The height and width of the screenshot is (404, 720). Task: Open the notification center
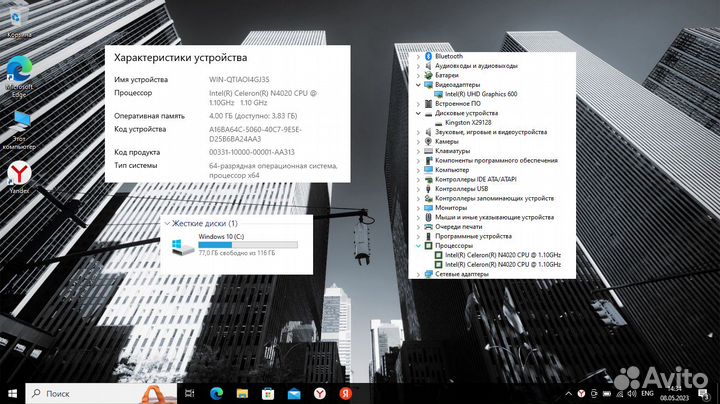703,393
